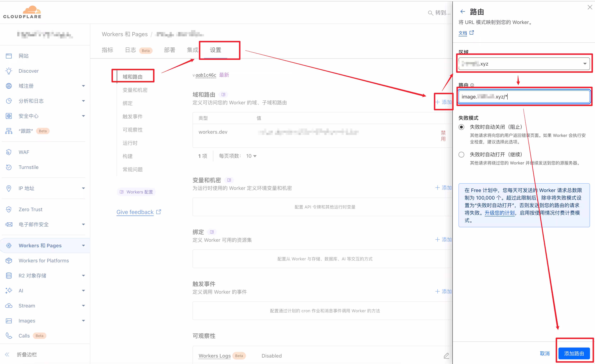Click the Turnstile icon
The height and width of the screenshot is (364, 595).
(x=9, y=167)
